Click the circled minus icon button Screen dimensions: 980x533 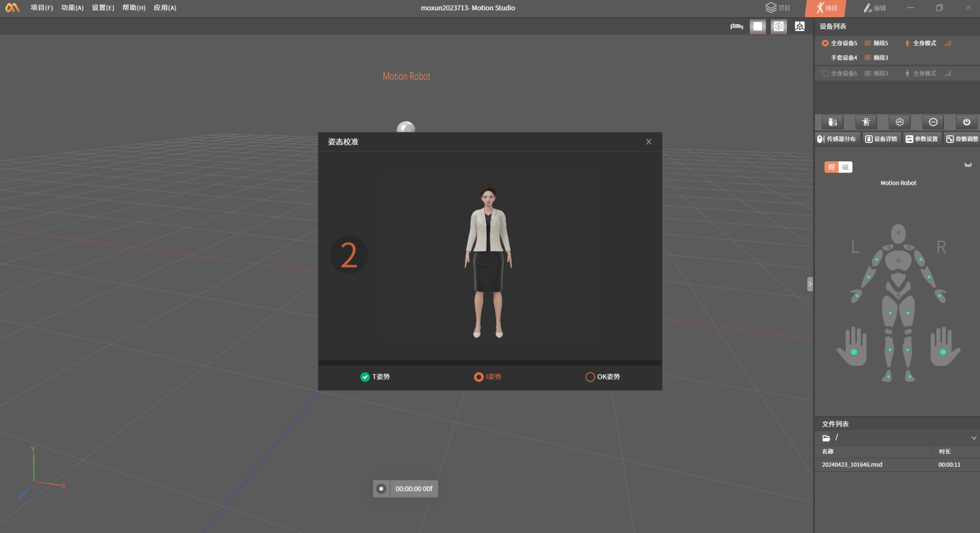tap(933, 122)
